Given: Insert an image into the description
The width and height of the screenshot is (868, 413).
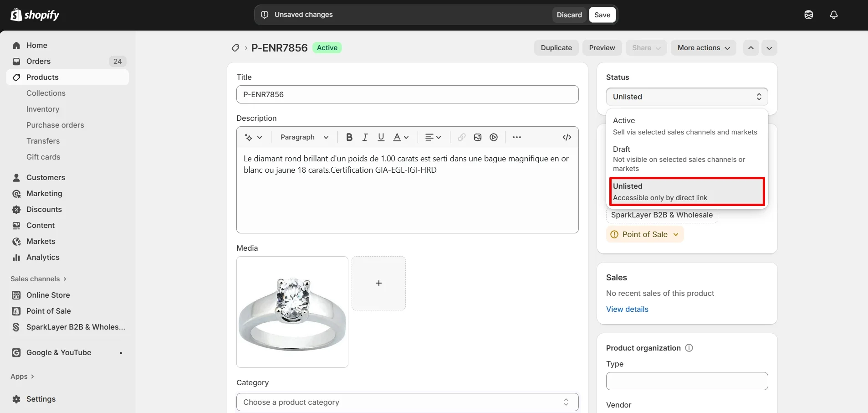Looking at the screenshot, I should click(x=478, y=137).
